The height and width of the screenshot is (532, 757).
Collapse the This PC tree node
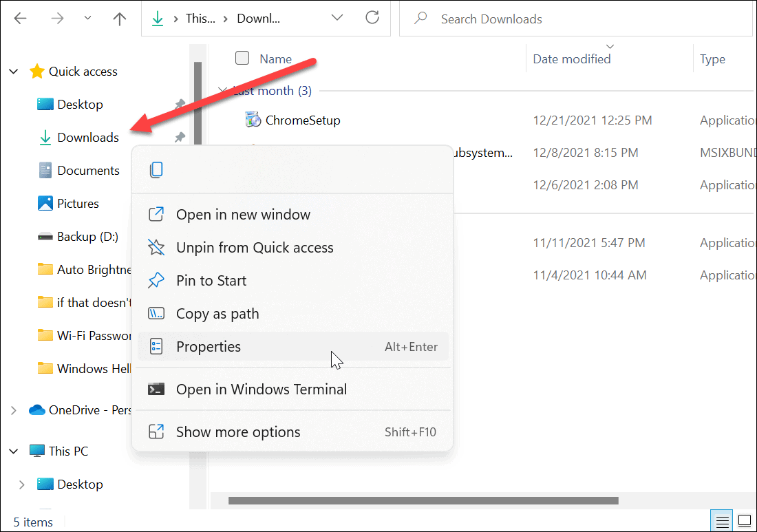click(14, 451)
